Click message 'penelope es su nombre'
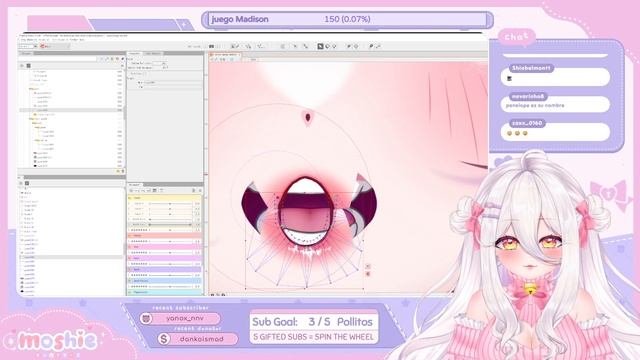 pos(535,105)
